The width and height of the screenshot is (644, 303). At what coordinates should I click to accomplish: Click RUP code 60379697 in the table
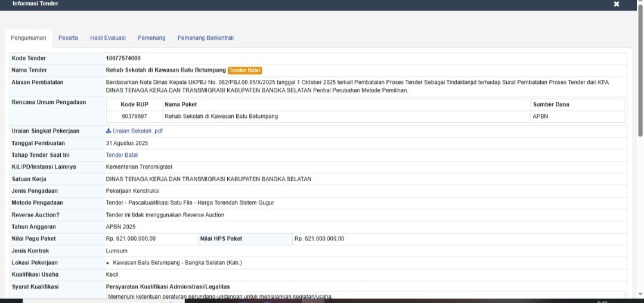click(134, 116)
